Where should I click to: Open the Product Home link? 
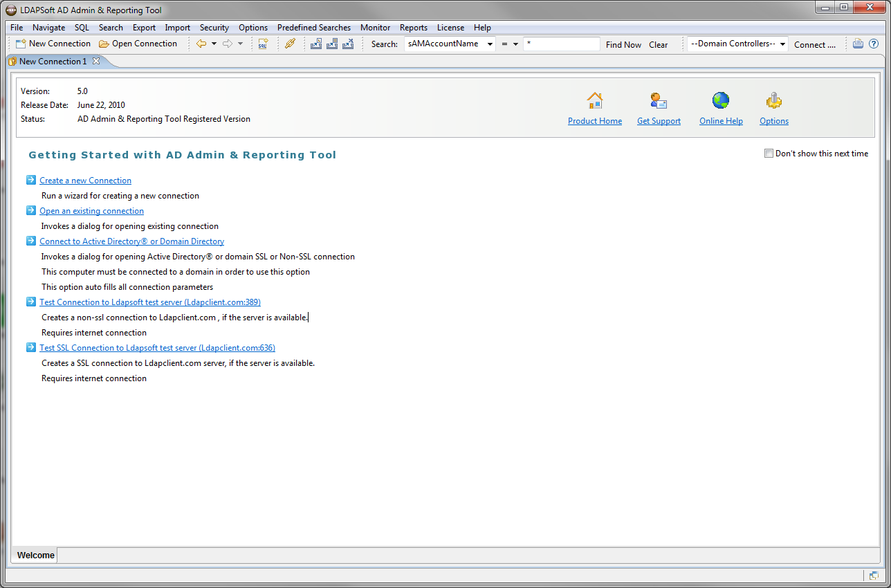tap(595, 121)
